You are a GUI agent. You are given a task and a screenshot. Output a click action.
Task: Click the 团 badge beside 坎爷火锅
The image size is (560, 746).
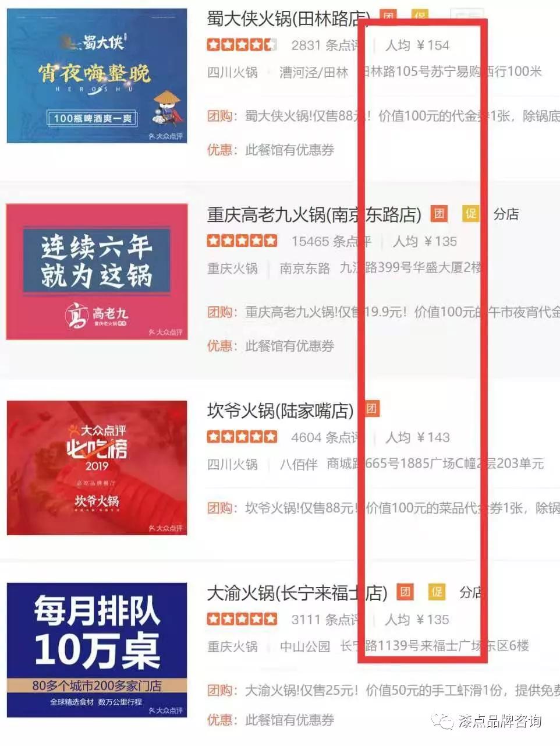click(371, 409)
